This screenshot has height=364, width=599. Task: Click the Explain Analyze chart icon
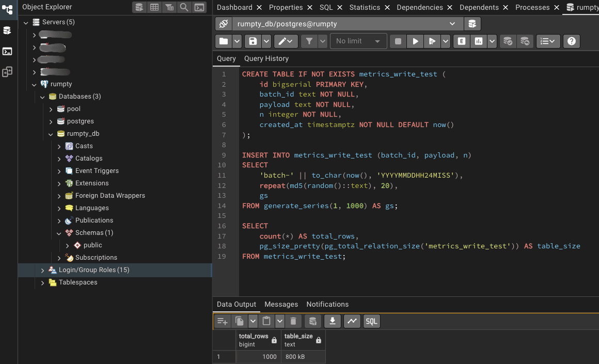(479, 41)
